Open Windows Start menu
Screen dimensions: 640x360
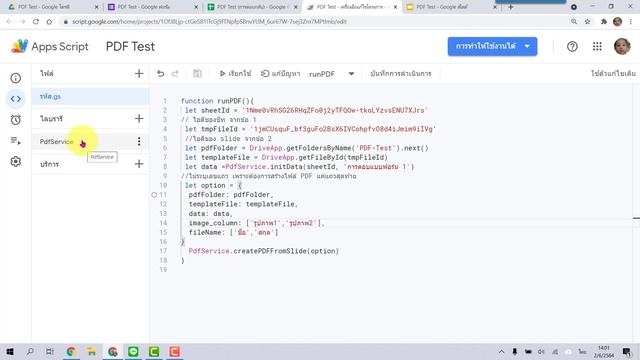point(10,351)
